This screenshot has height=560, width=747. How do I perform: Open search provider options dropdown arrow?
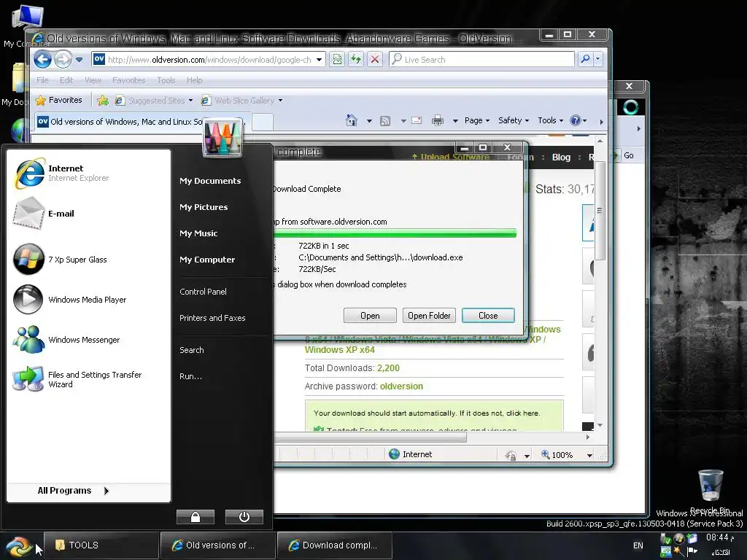pos(597,59)
